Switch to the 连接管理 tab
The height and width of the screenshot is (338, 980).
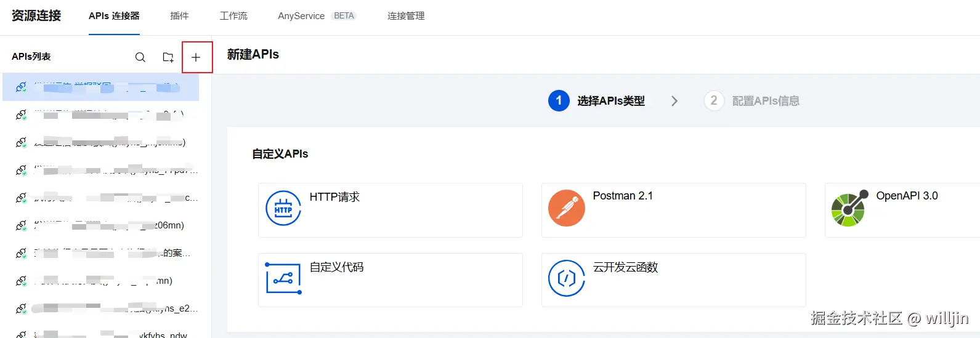point(406,16)
